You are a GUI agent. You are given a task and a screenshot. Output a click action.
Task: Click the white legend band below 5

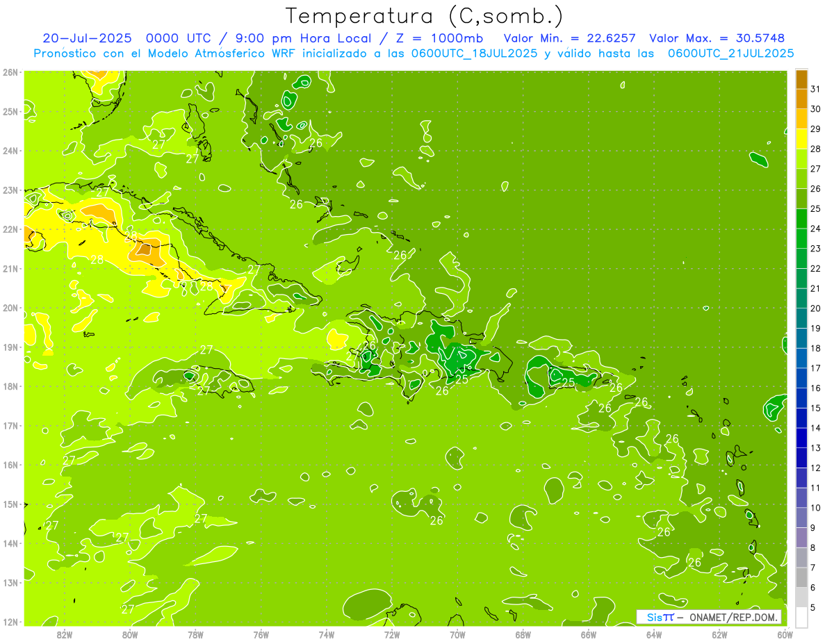[801, 617]
